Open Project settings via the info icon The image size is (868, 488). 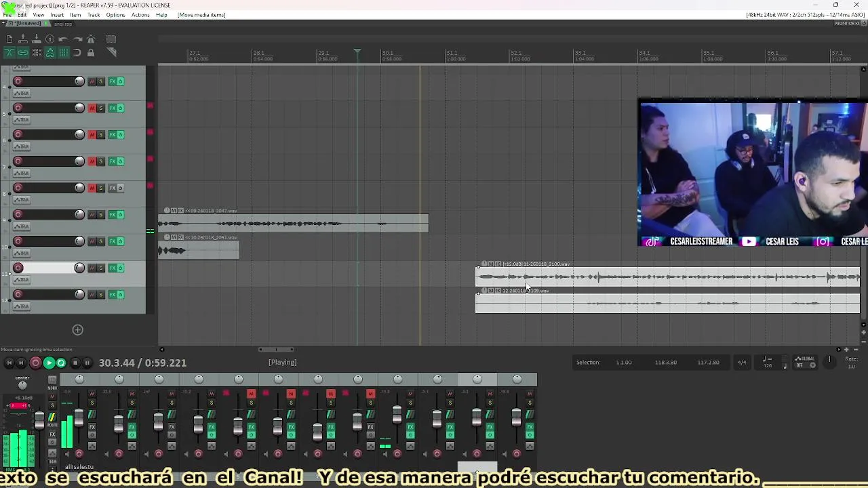pos(50,39)
